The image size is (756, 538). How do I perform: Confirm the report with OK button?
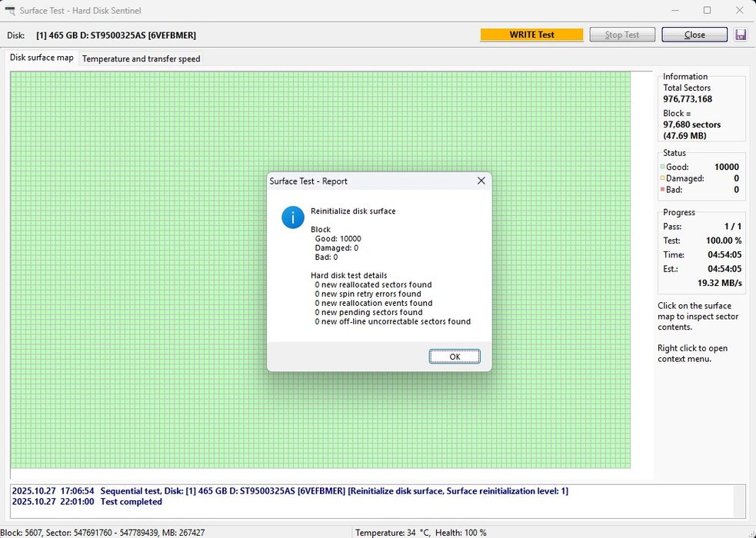pos(455,357)
